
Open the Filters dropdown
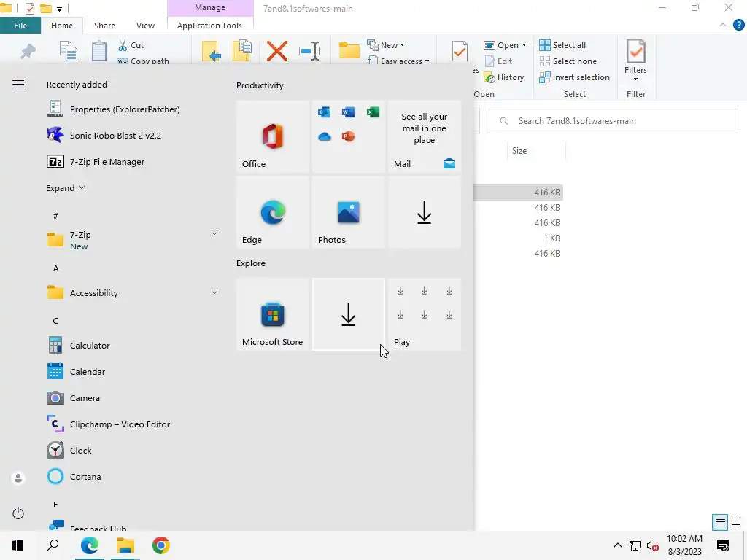point(636,59)
